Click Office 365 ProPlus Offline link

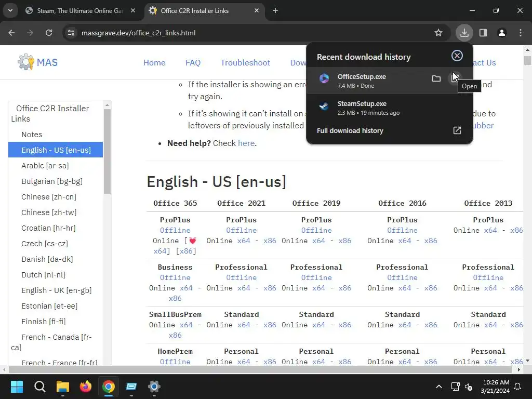pyautogui.click(x=175, y=230)
